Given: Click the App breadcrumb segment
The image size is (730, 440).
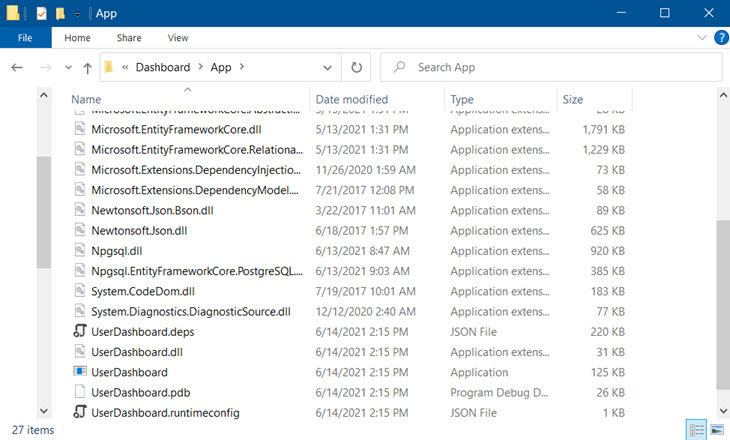Looking at the screenshot, I should [x=221, y=67].
